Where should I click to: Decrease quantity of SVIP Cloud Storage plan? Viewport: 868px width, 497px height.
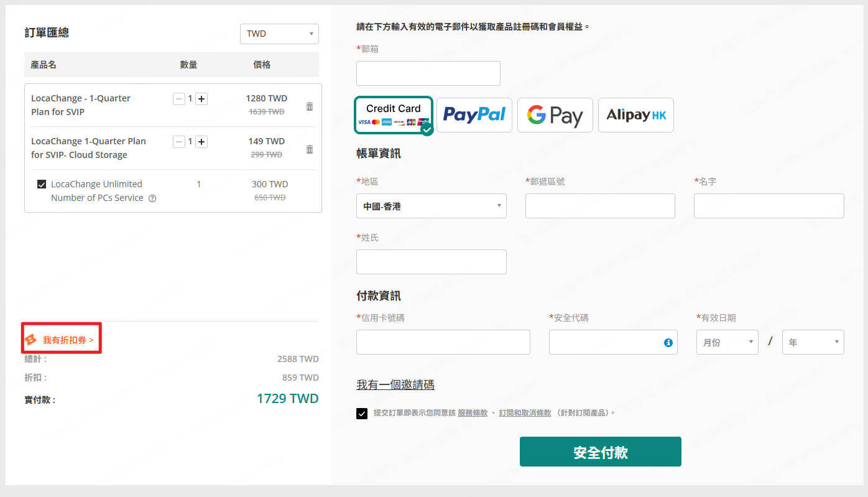179,142
